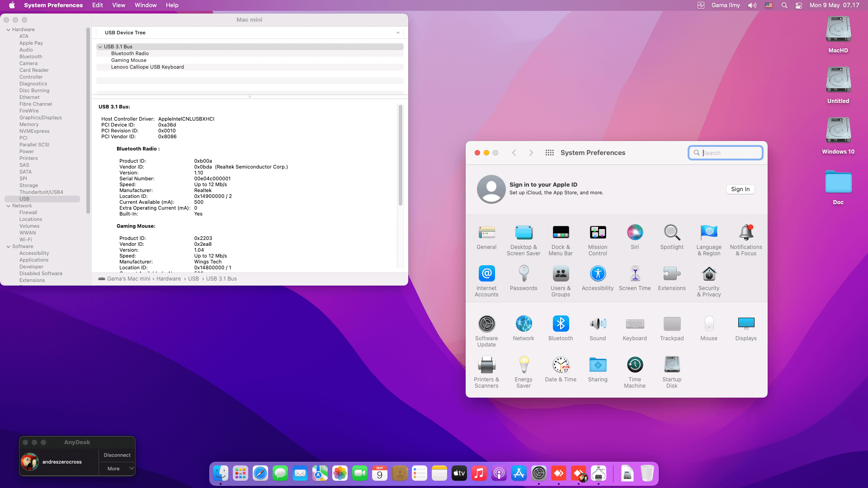Open Displays preferences pane
The height and width of the screenshot is (488, 868).
pyautogui.click(x=746, y=328)
